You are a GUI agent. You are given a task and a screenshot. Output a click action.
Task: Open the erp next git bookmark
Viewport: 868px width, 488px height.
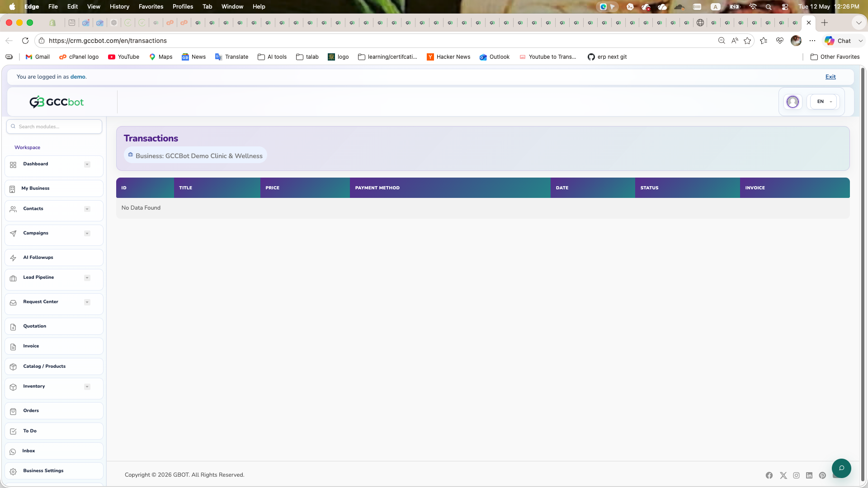click(607, 57)
